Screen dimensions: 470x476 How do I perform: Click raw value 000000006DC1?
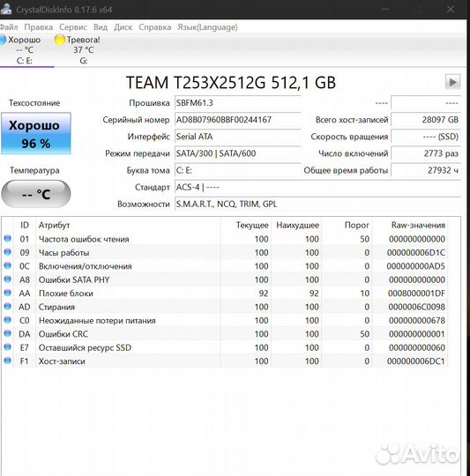pos(416,361)
